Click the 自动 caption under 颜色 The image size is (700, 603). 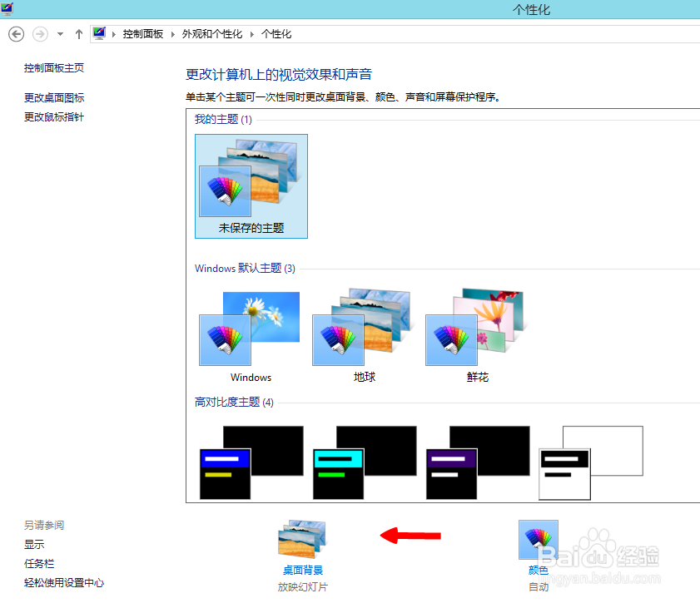(539, 587)
